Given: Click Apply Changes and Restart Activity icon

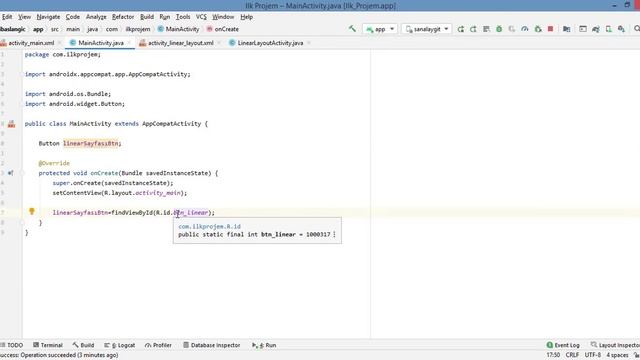Looking at the screenshot, I should (x=473, y=29).
